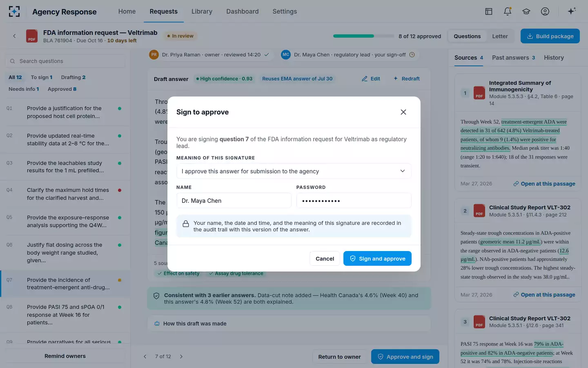588x368 pixels.
Task: Open the Dashboard tab
Action: pos(243,11)
